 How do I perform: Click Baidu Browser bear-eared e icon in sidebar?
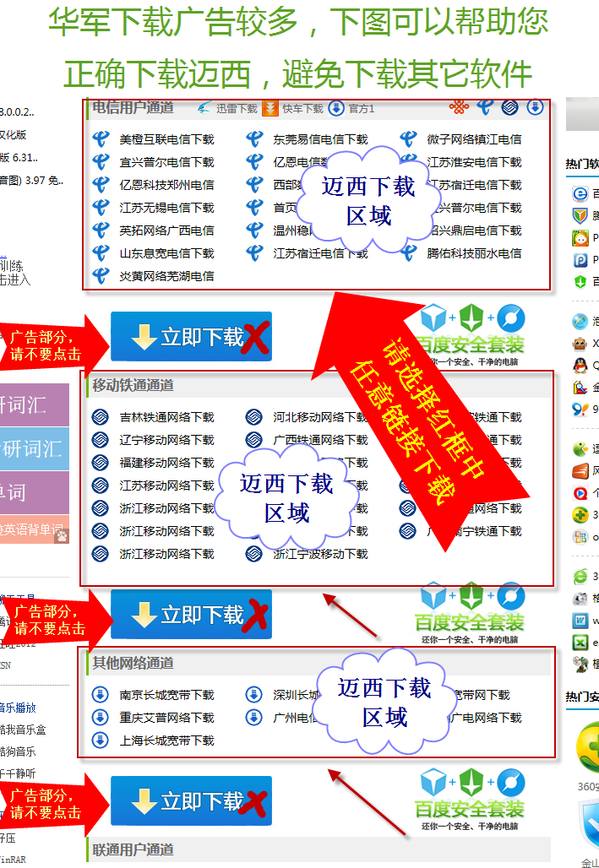click(x=580, y=193)
